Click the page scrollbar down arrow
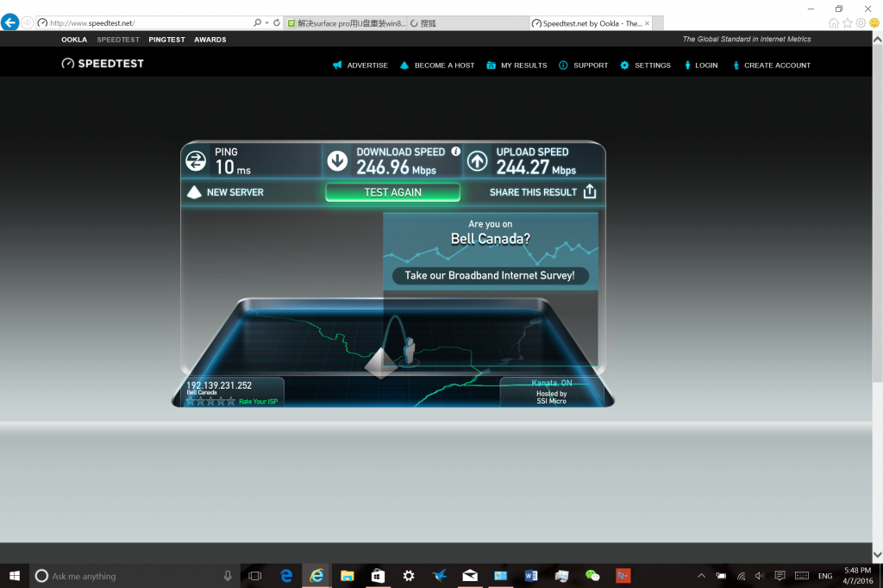 tap(877, 554)
